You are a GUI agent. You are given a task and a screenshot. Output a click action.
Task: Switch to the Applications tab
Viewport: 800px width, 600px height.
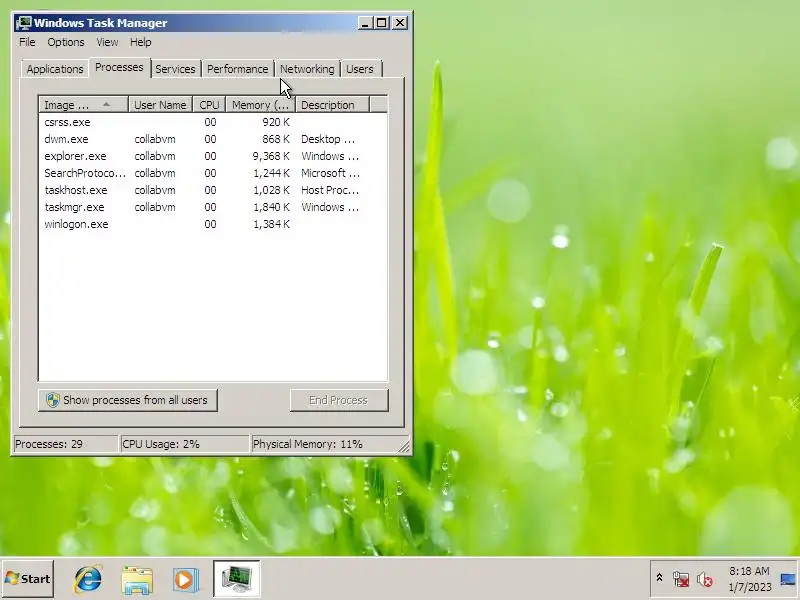tap(55, 69)
